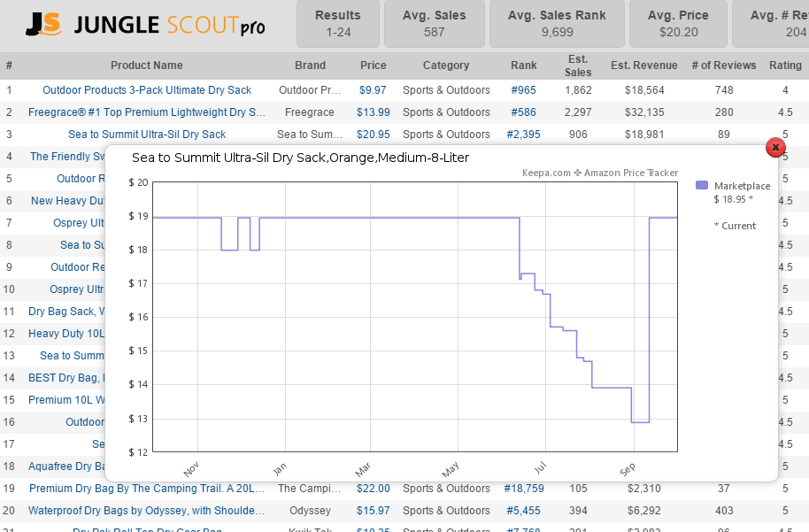Sort table by Brand column
The width and height of the screenshot is (809, 532).
pos(310,66)
